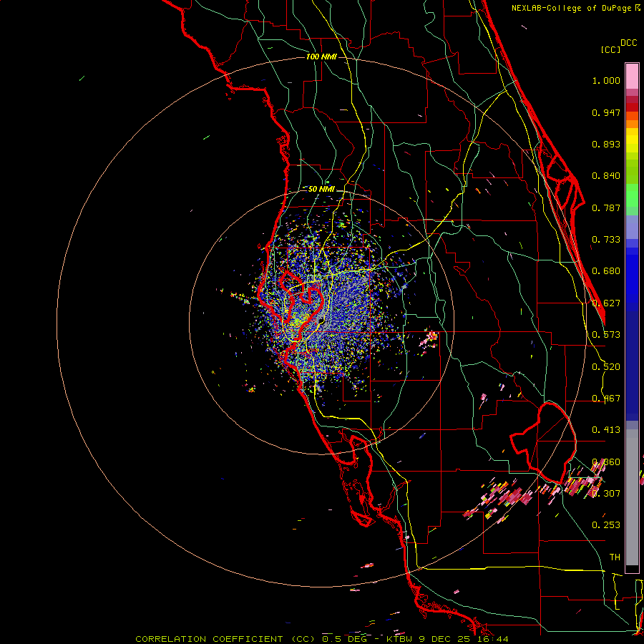The image size is (644, 644).
Task: Click the 0.787 scale value
Action: tap(606, 208)
